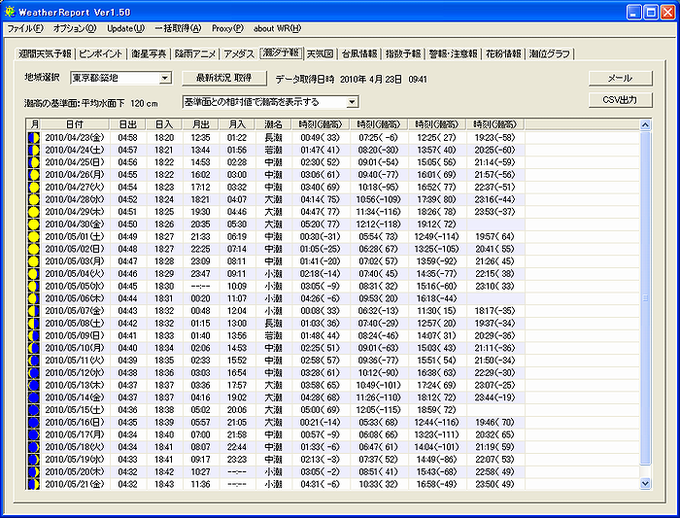Click moon icon in 2010/05/12 row
This screenshot has width=680, height=518.
pos(33,373)
